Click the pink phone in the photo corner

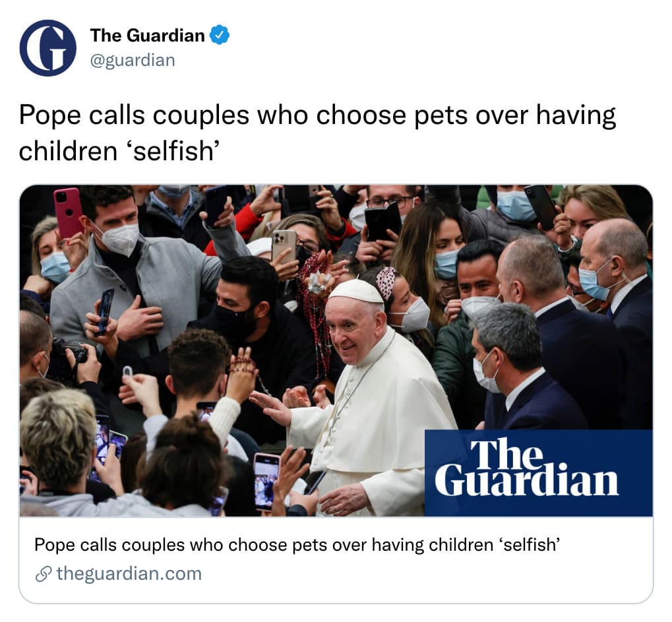point(69,212)
